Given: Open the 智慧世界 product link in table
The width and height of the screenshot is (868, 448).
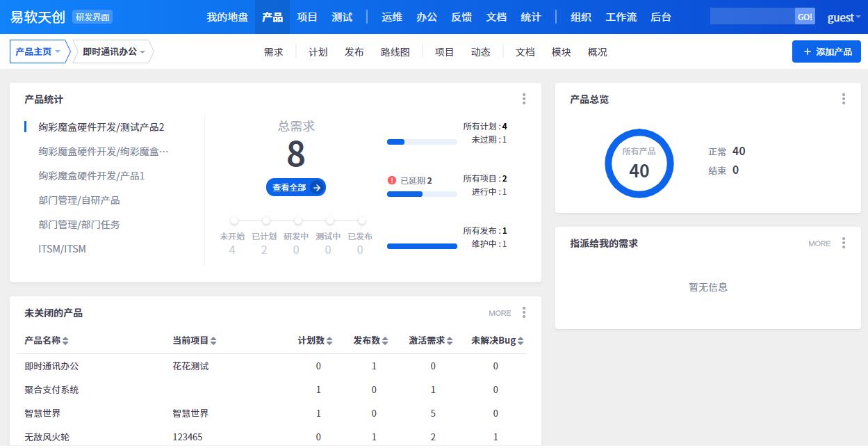Looking at the screenshot, I should point(42,413).
